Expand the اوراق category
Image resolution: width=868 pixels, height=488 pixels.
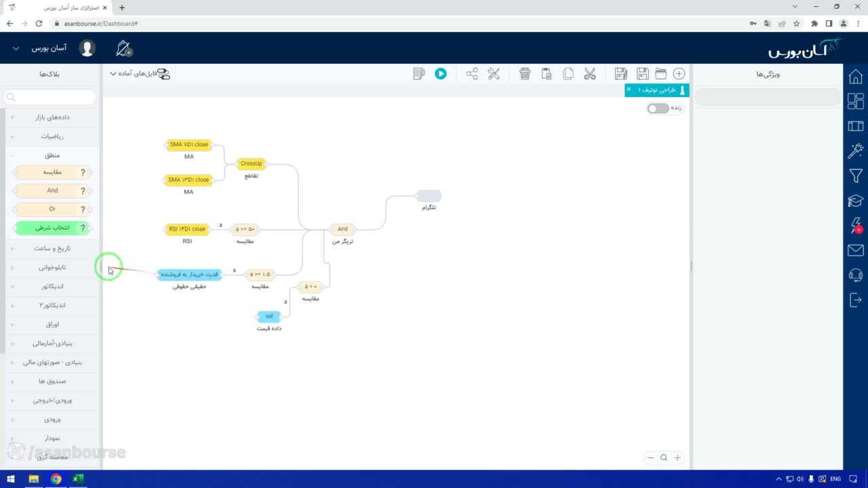coord(53,324)
